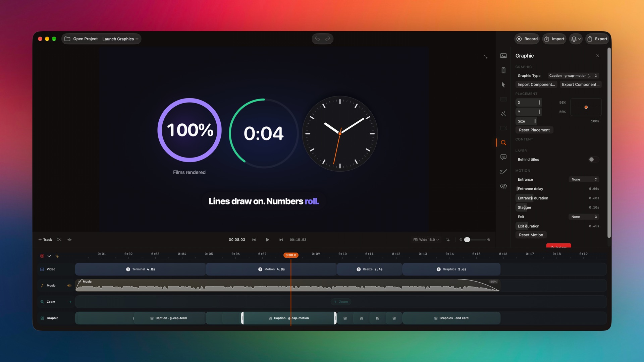Select the Graphics end card clip
The width and height of the screenshot is (644, 362).
pos(451,318)
